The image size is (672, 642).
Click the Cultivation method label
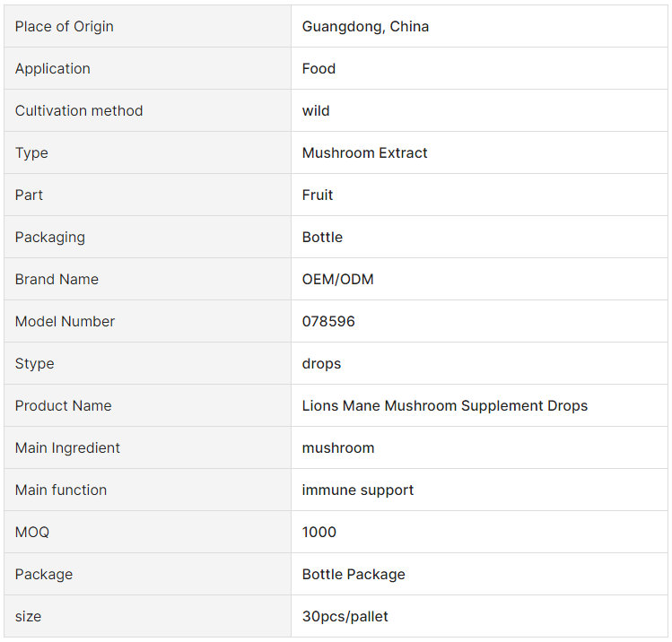tap(79, 111)
